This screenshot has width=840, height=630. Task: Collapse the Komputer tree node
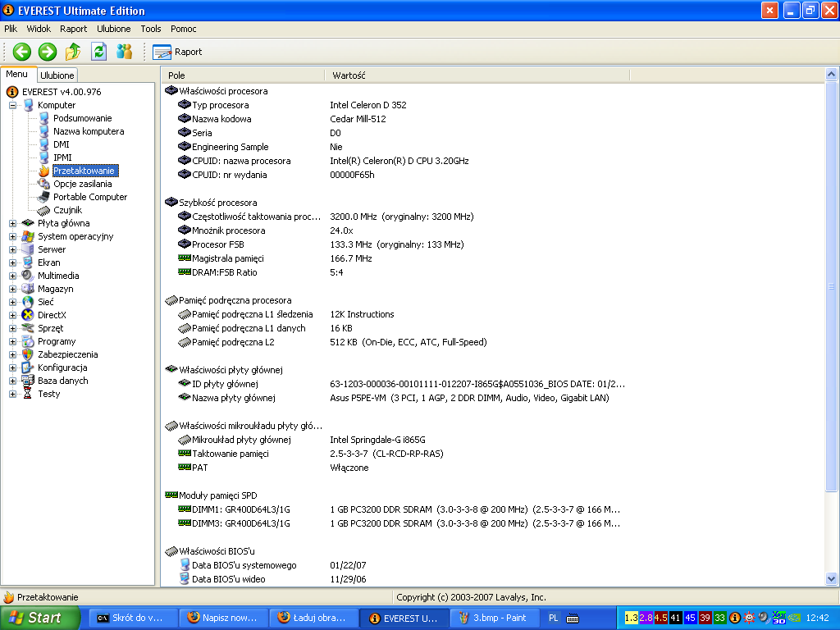[13, 106]
